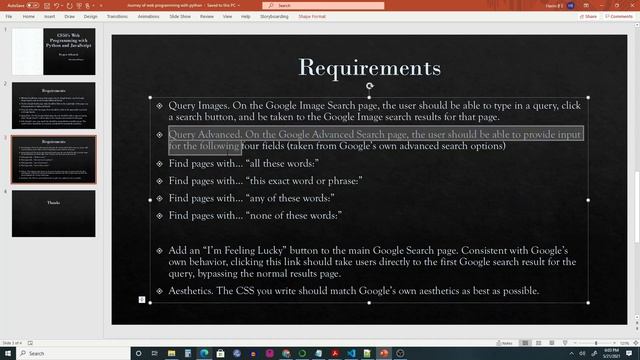Switch to Reading View icon

[551, 343]
